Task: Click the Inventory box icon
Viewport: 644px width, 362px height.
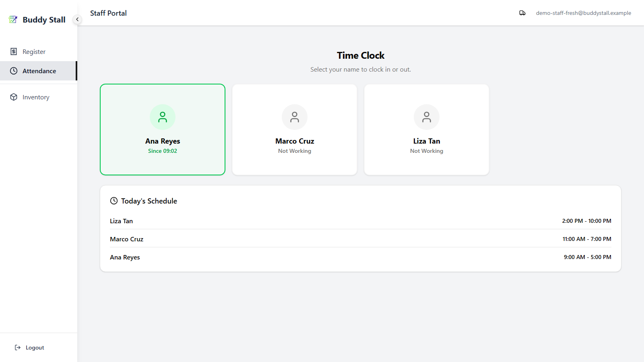Action: click(x=14, y=97)
